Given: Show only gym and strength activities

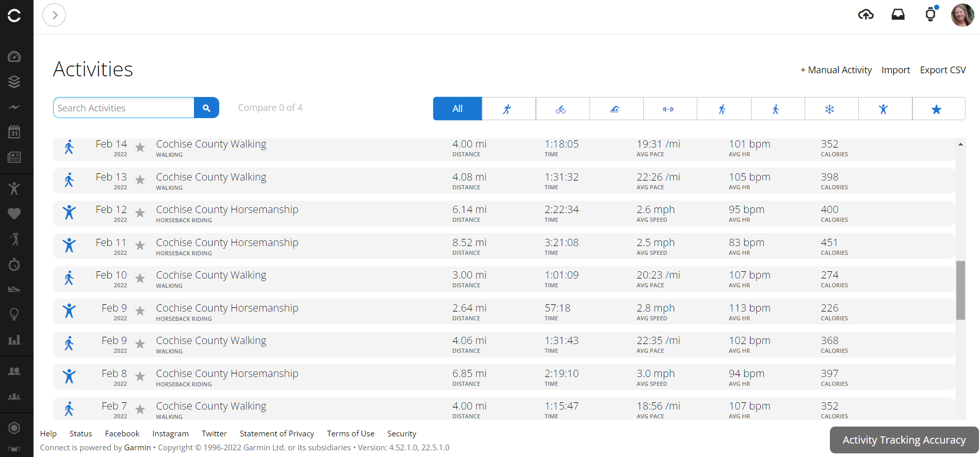Looking at the screenshot, I should tap(668, 109).
